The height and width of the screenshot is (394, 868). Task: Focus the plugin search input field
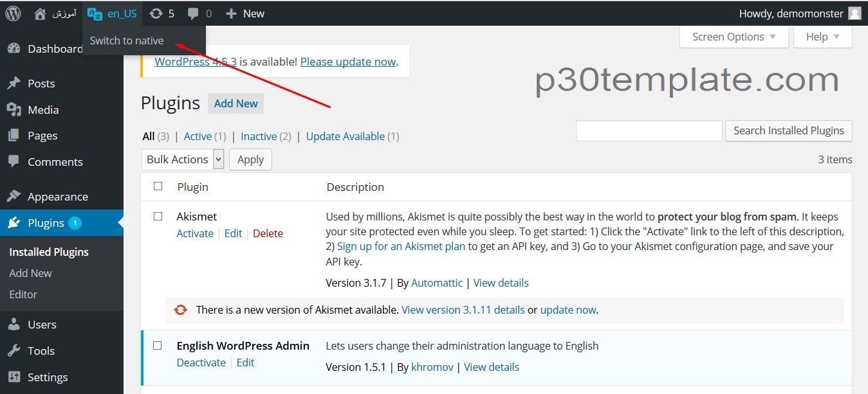click(x=649, y=130)
